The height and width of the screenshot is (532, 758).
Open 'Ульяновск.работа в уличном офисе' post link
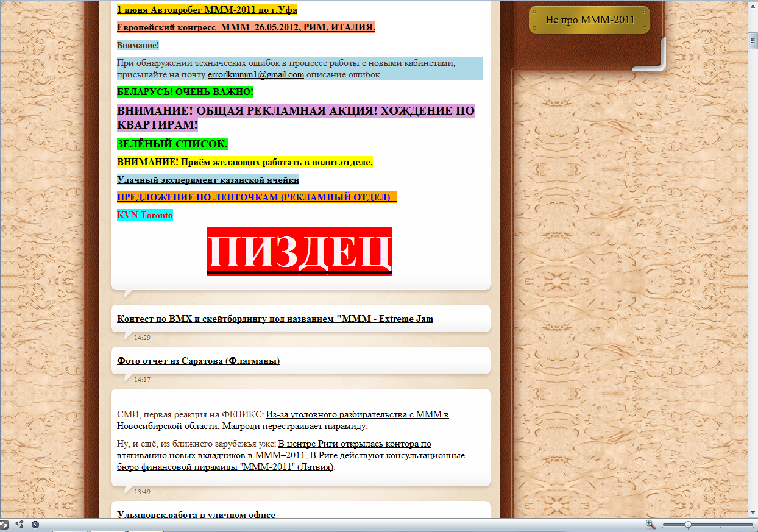point(196,515)
